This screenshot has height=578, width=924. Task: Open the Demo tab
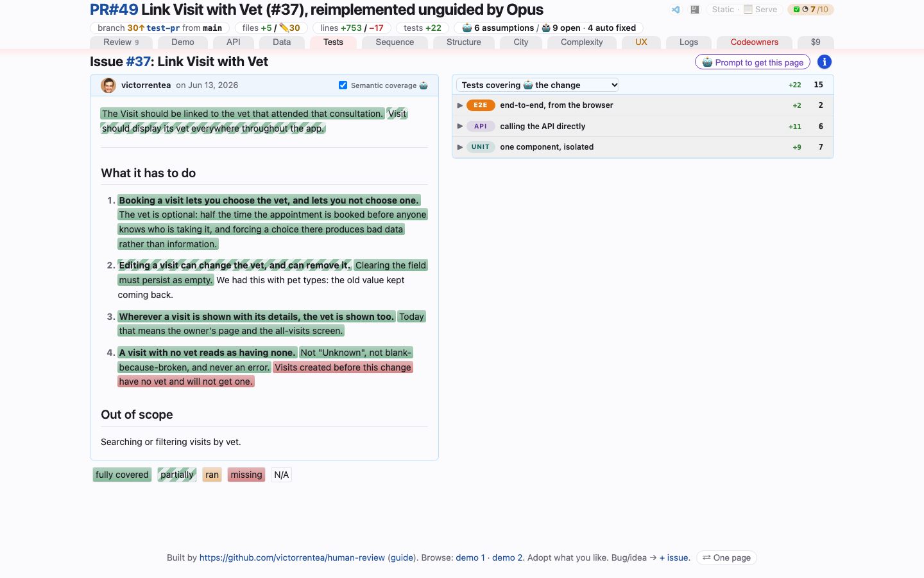point(183,42)
